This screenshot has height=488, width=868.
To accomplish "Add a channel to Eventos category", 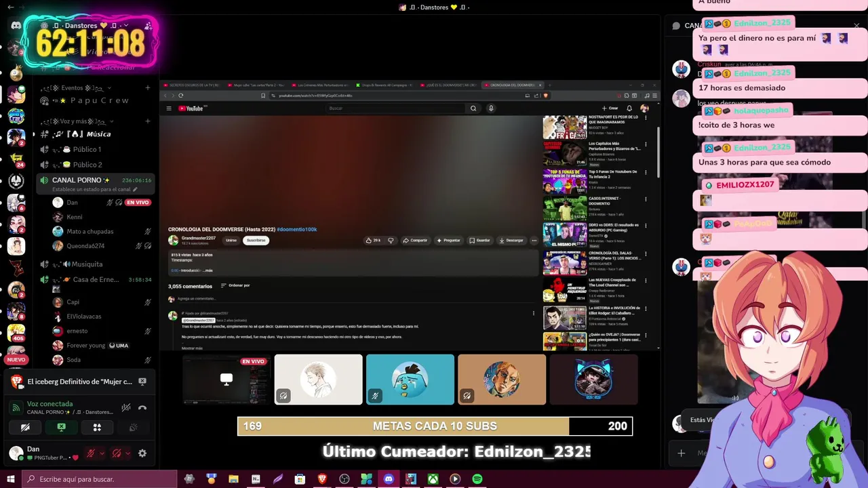I will pyautogui.click(x=147, y=88).
